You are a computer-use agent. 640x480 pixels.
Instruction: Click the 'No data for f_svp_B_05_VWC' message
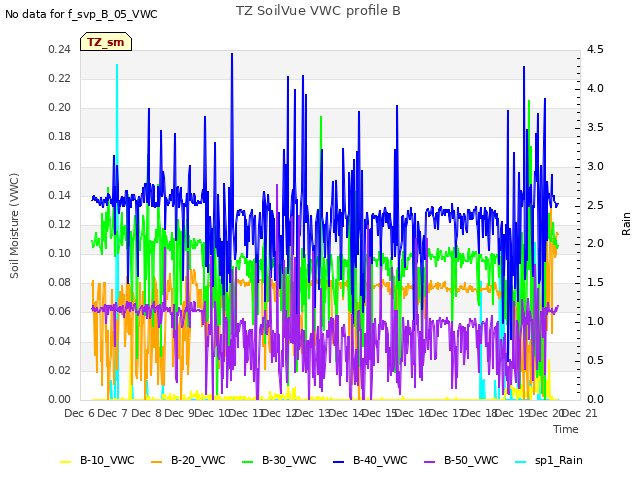(81, 14)
